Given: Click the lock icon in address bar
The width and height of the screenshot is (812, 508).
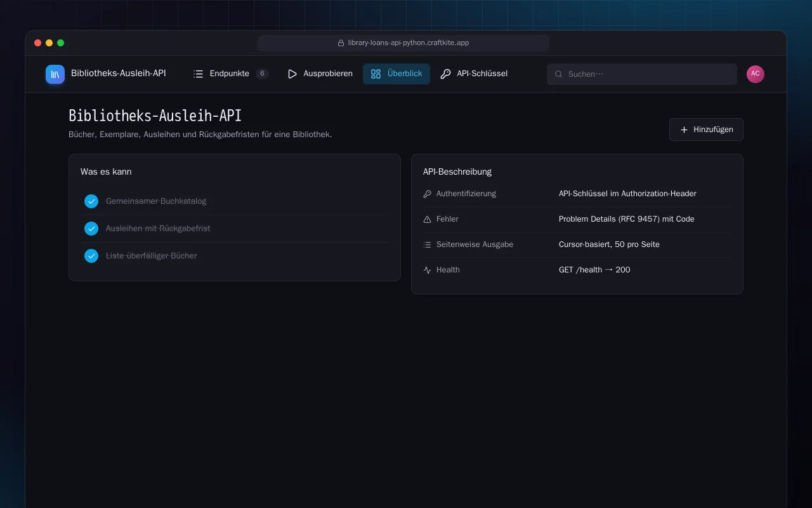Looking at the screenshot, I should point(341,43).
